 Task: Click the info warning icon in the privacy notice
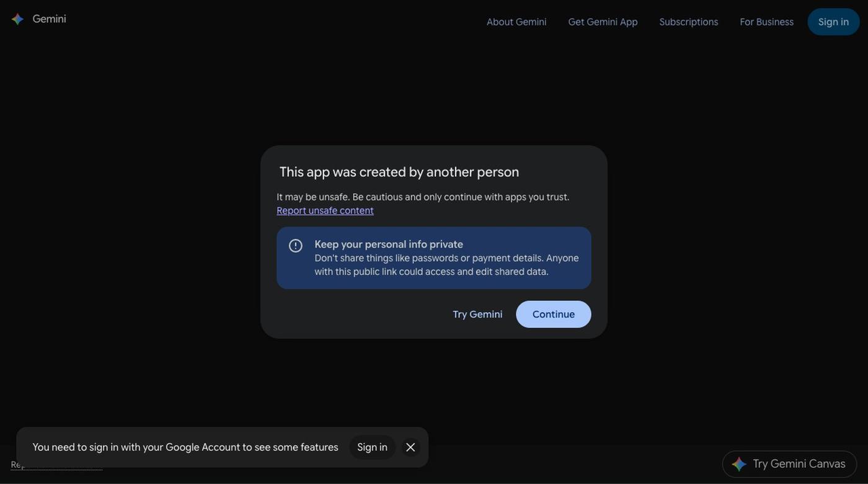(x=296, y=246)
